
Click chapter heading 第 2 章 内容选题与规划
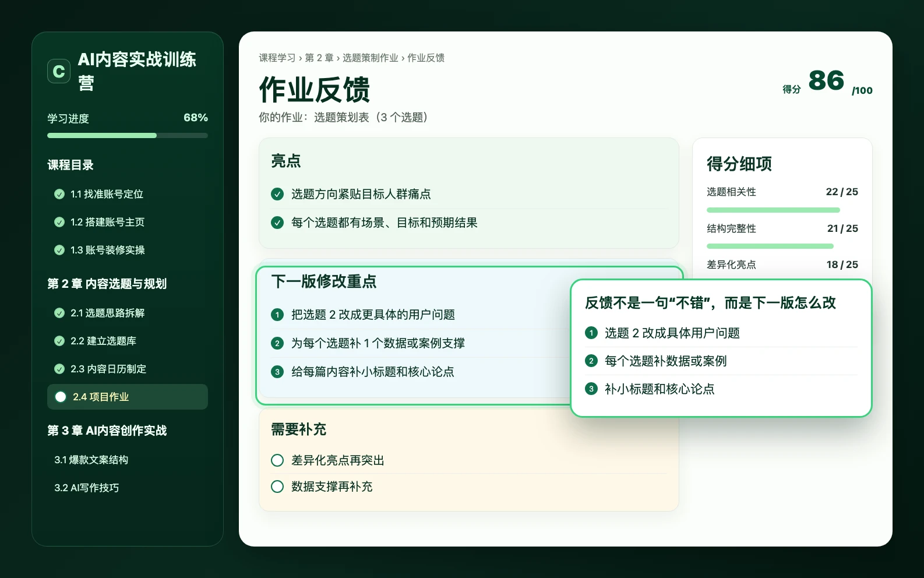pos(107,284)
